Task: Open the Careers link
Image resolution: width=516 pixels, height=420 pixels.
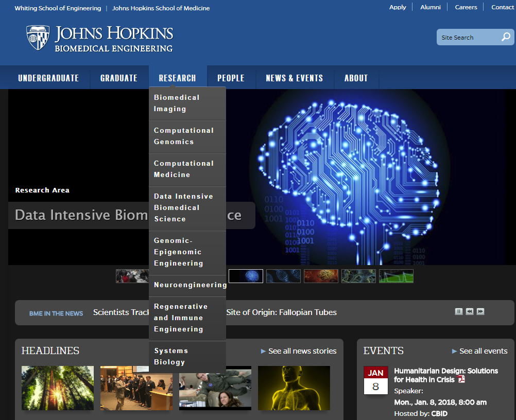Action: (x=466, y=7)
